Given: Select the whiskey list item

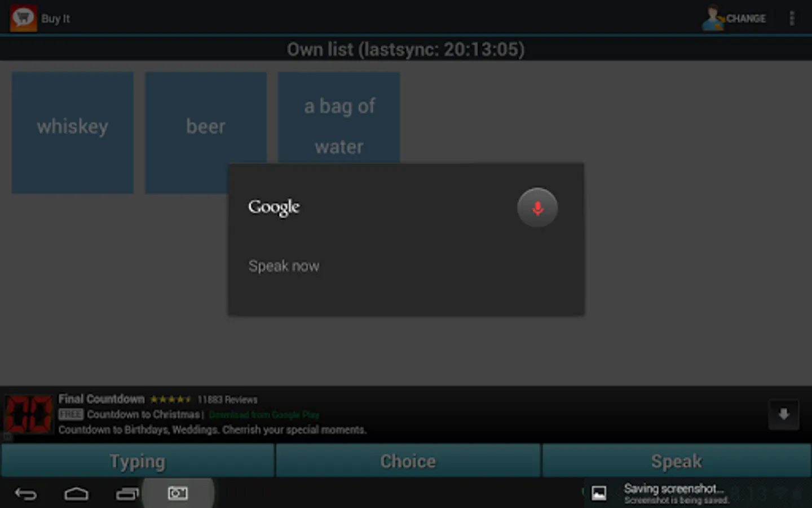Looking at the screenshot, I should tap(73, 133).
